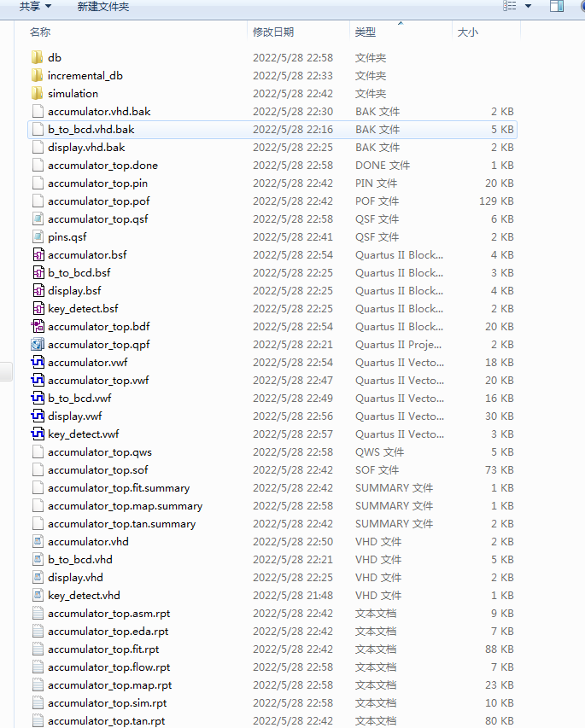The image size is (585, 728).
Task: Sort by 修改日期 column header
Action: (x=273, y=32)
